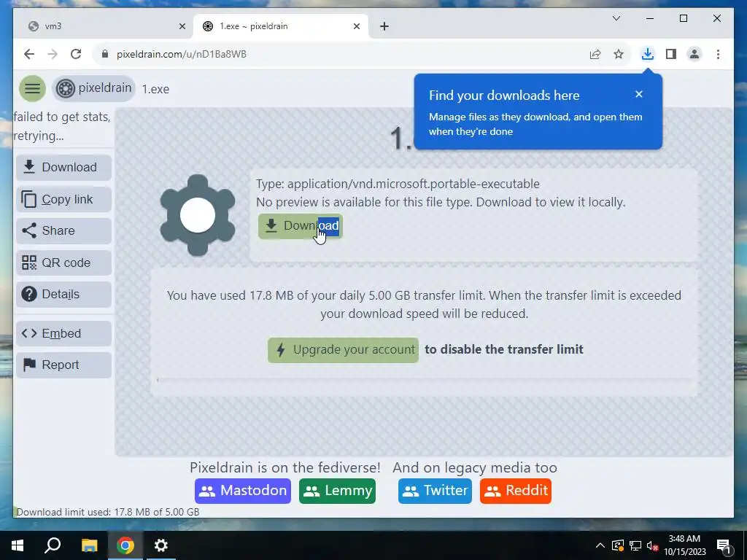The height and width of the screenshot is (560, 747).
Task: Click 'Download limit used' status text
Action: (x=108, y=512)
